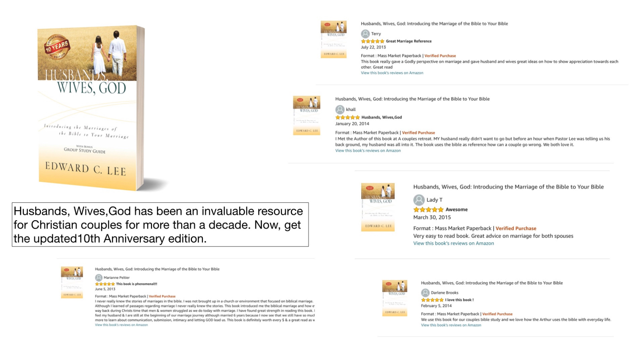This screenshot has width=644, height=362.
Task: Select the book thumbnail beside Lady T's review
Action: pyautogui.click(x=378, y=207)
